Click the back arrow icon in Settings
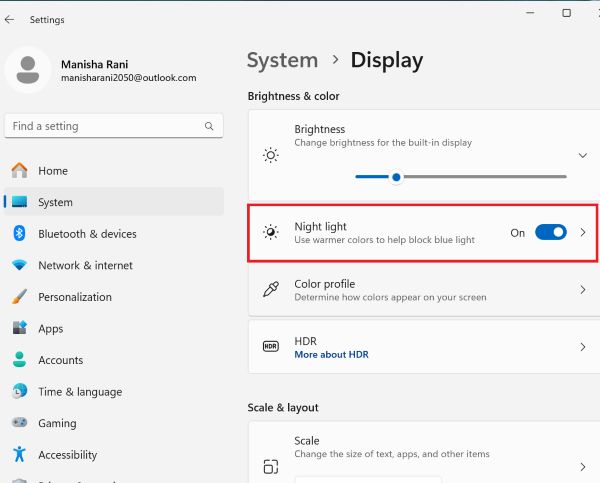600x483 pixels. pyautogui.click(x=10, y=18)
